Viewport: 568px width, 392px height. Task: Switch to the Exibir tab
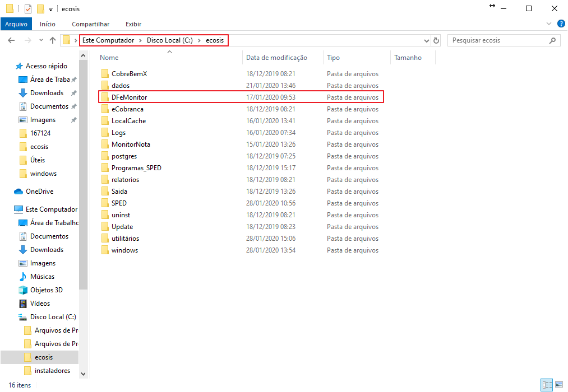point(133,24)
